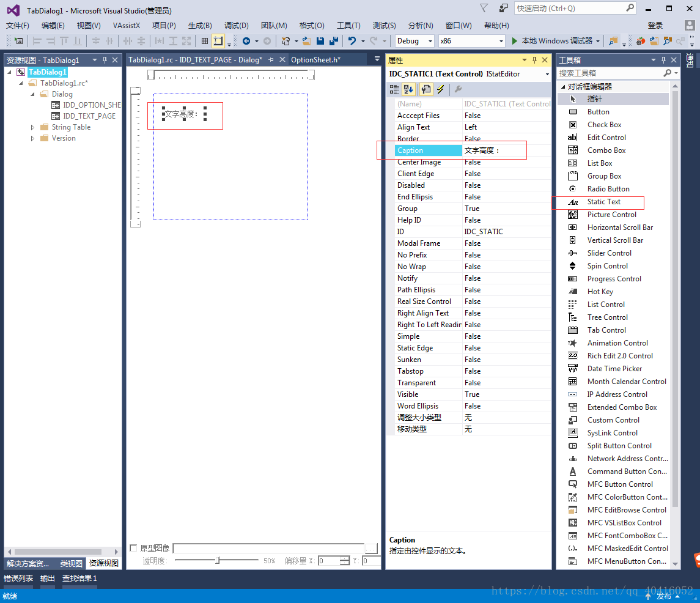Open the 格式(O) menu
Screen dimensions: 700x603
312,26
